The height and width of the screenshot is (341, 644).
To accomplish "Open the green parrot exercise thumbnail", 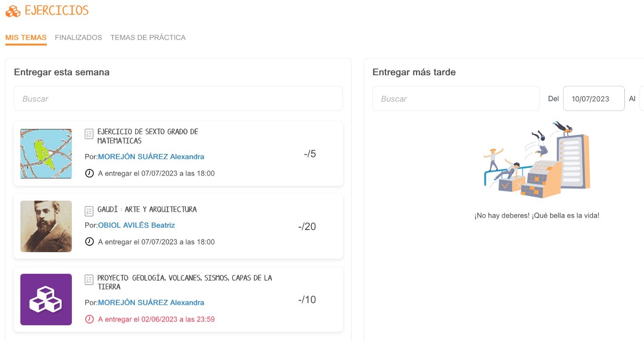I will [x=46, y=153].
